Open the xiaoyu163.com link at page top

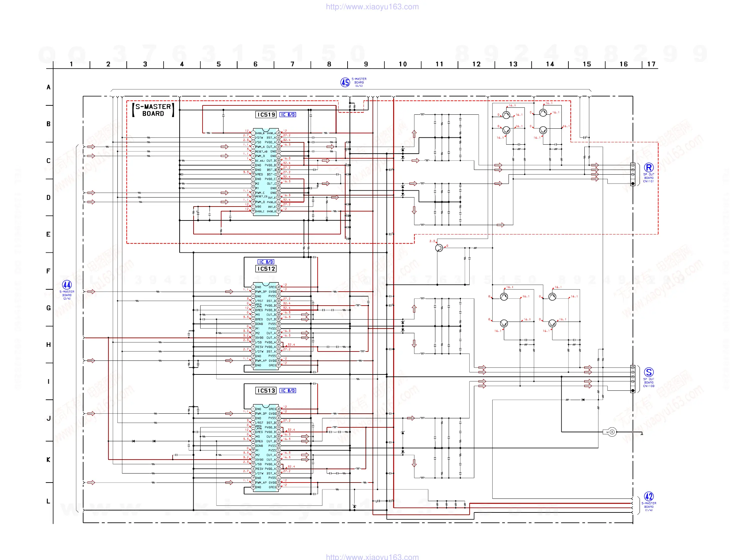coord(372,7)
